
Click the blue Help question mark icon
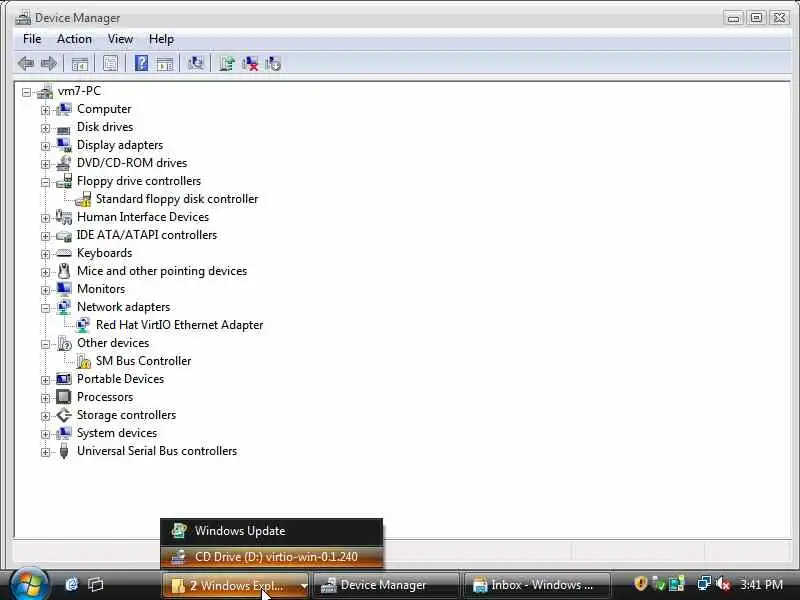141,63
